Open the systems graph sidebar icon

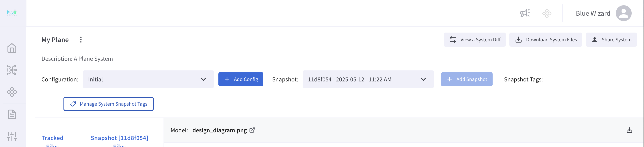pos(12,70)
